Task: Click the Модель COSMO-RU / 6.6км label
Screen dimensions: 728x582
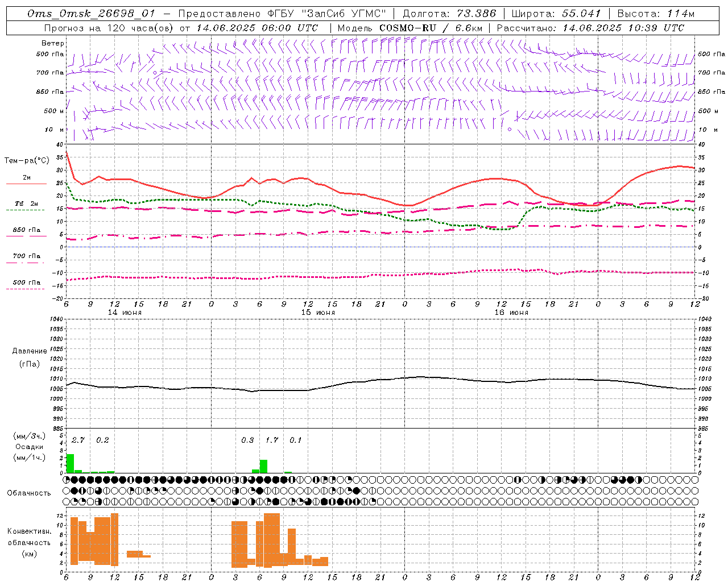Action: click(409, 28)
